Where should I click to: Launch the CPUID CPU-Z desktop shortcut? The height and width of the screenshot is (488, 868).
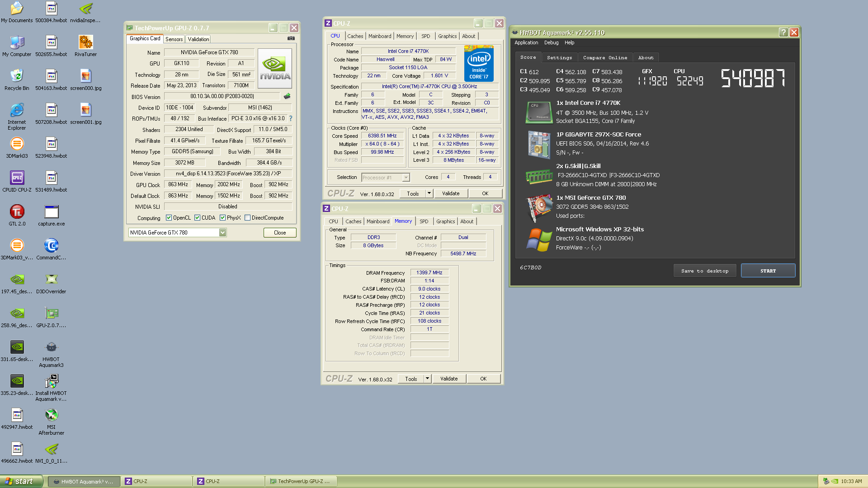coord(17,181)
